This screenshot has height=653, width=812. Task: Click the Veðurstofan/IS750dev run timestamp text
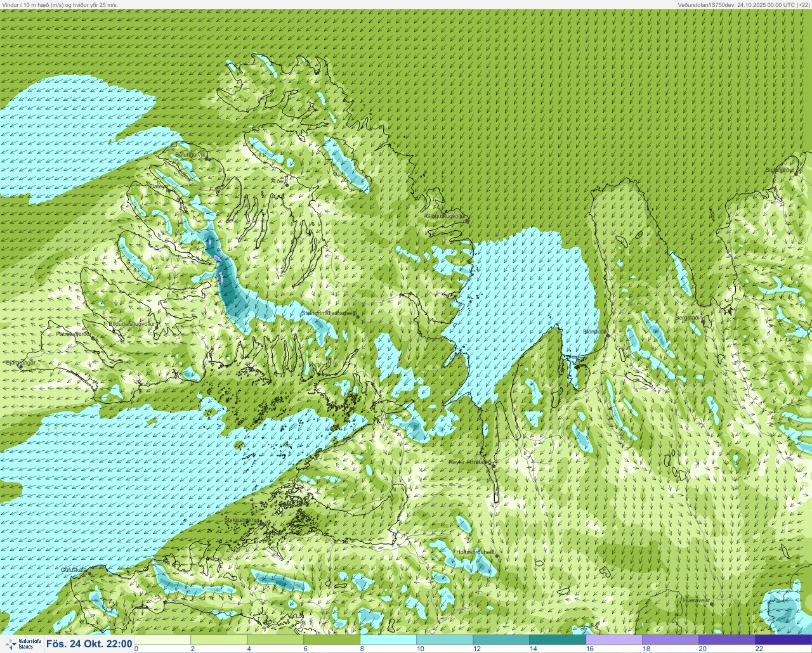click(743, 4)
